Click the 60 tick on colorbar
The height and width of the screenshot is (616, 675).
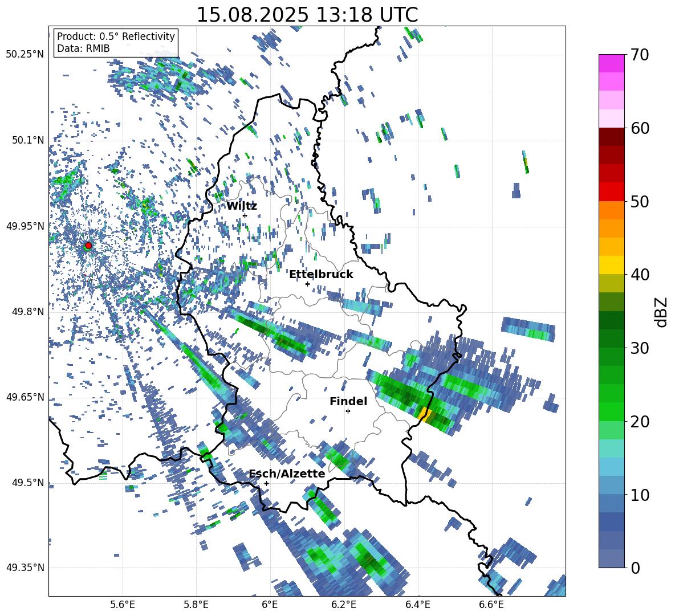(x=640, y=128)
